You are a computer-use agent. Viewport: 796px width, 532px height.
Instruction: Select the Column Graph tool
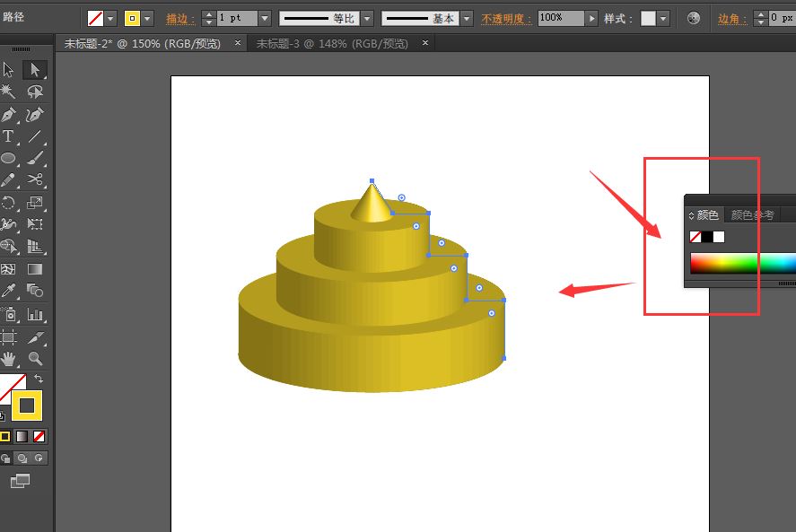[34, 315]
